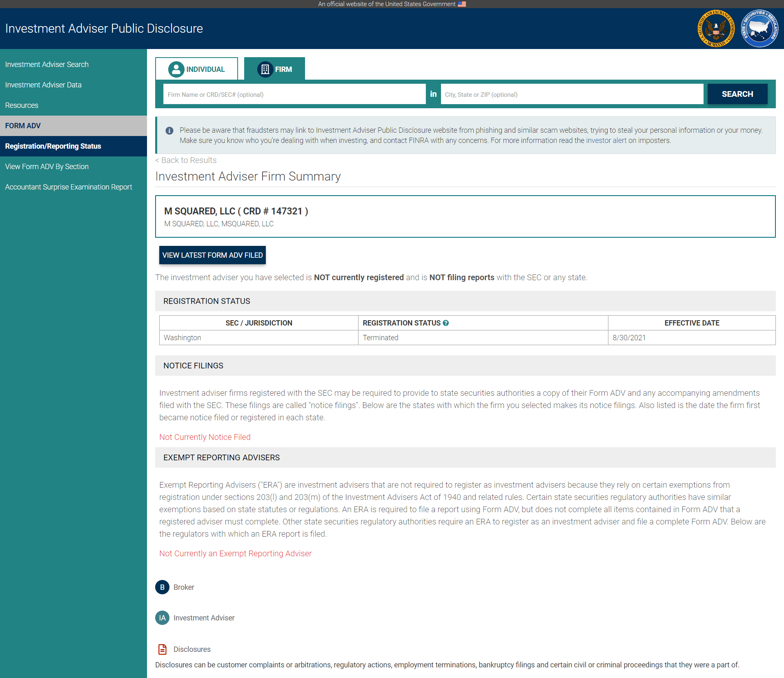
Task: Click the NOTICE FILINGS section header
Action: pos(465,366)
